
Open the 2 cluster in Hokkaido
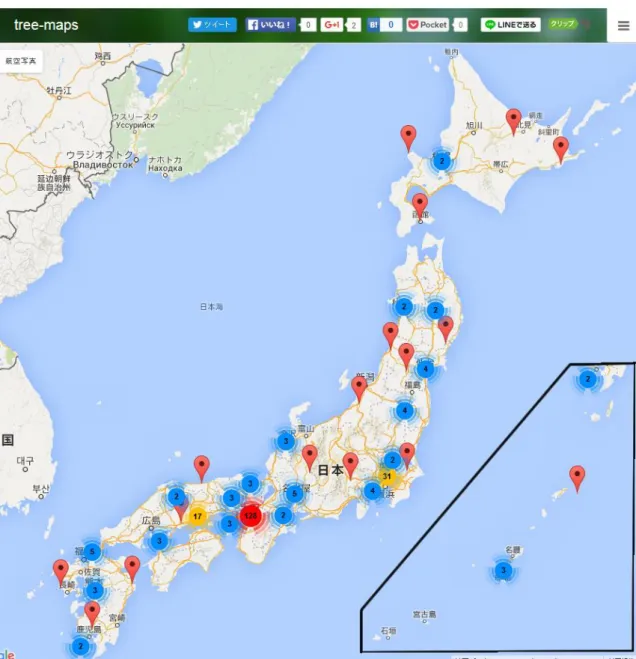click(441, 161)
